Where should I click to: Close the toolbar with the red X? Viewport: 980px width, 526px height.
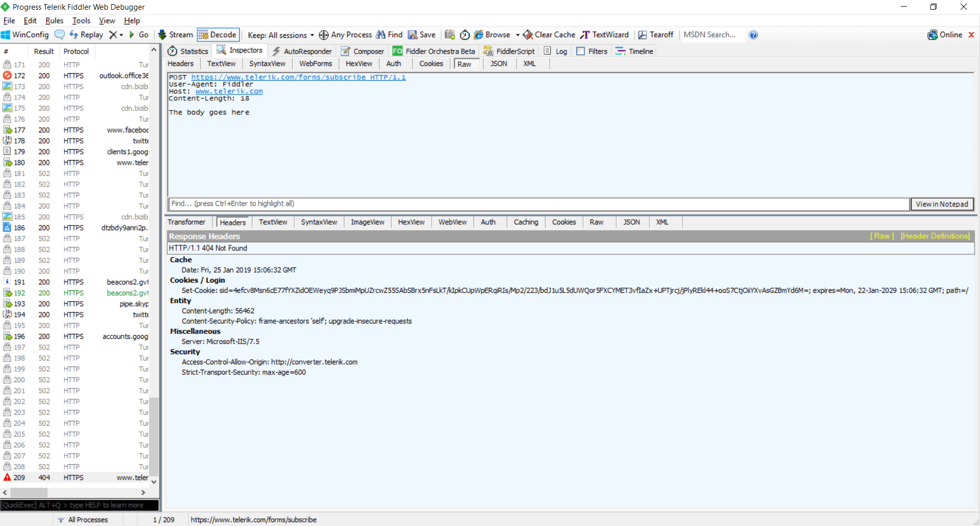pyautogui.click(x=971, y=35)
